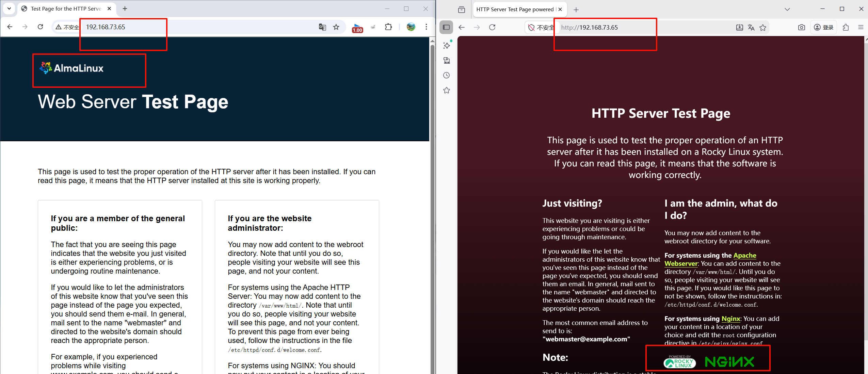Select the 'Test Page for the HTTP Server' Chrome tab

(x=66, y=9)
